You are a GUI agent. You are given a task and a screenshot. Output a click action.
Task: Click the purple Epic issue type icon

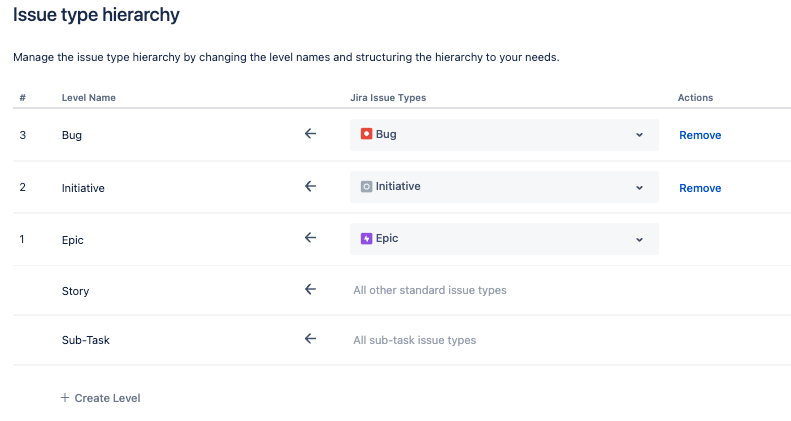click(366, 238)
